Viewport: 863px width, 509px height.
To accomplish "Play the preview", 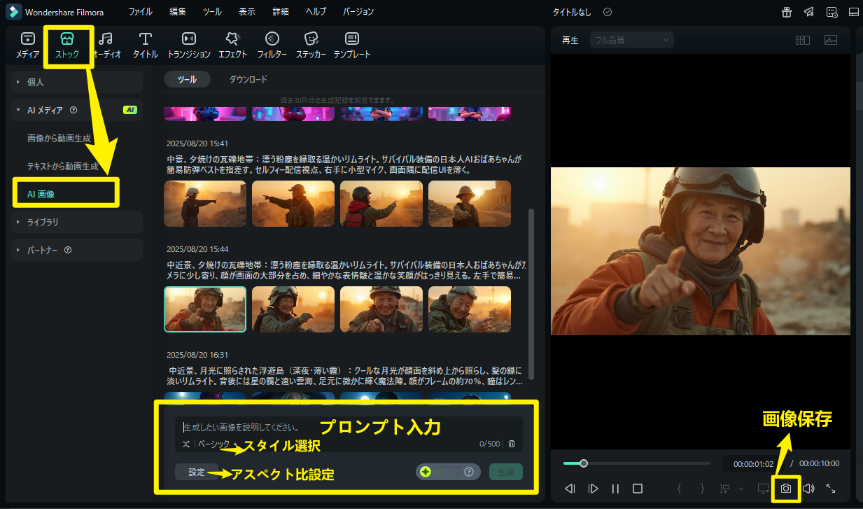I will (593, 488).
